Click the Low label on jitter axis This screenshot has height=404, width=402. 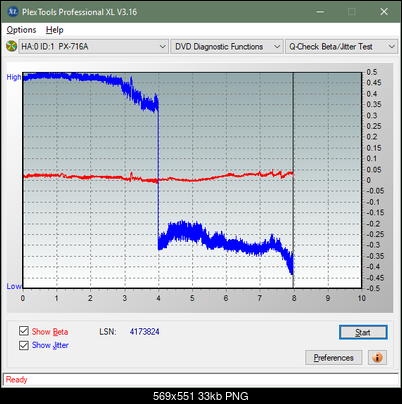click(x=14, y=286)
